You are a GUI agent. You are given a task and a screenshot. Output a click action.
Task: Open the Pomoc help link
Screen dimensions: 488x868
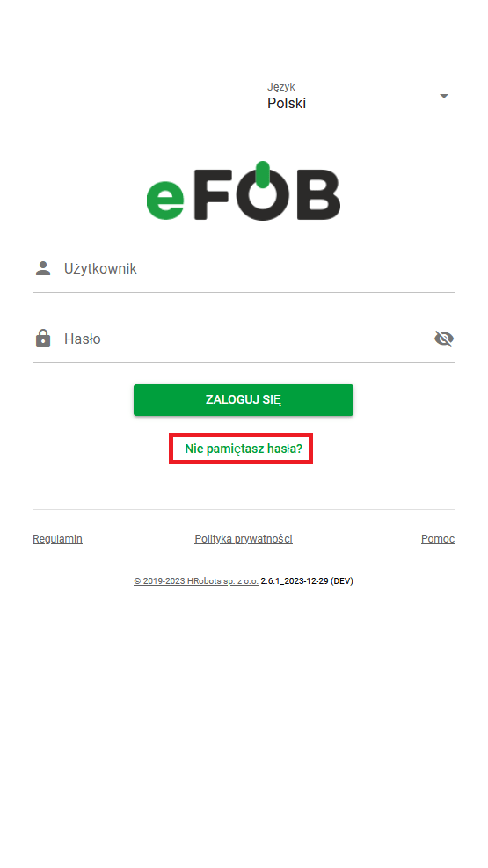tap(438, 538)
